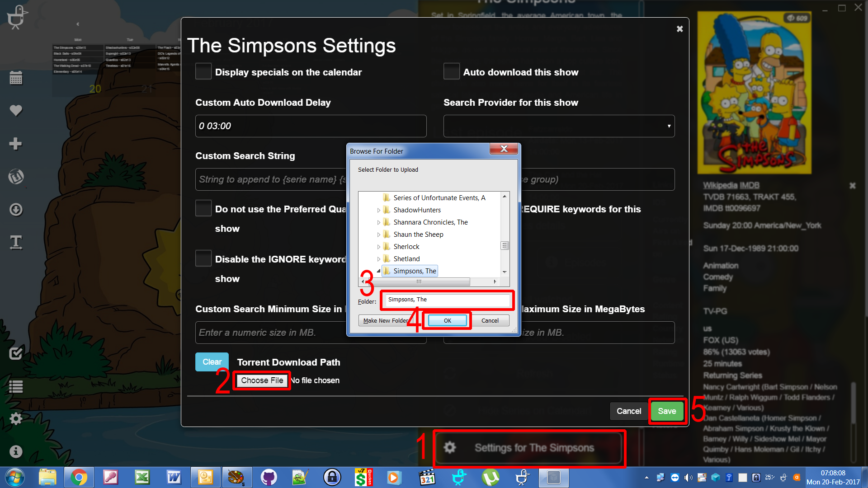Click the Custom Auto Download Delay field

point(311,126)
